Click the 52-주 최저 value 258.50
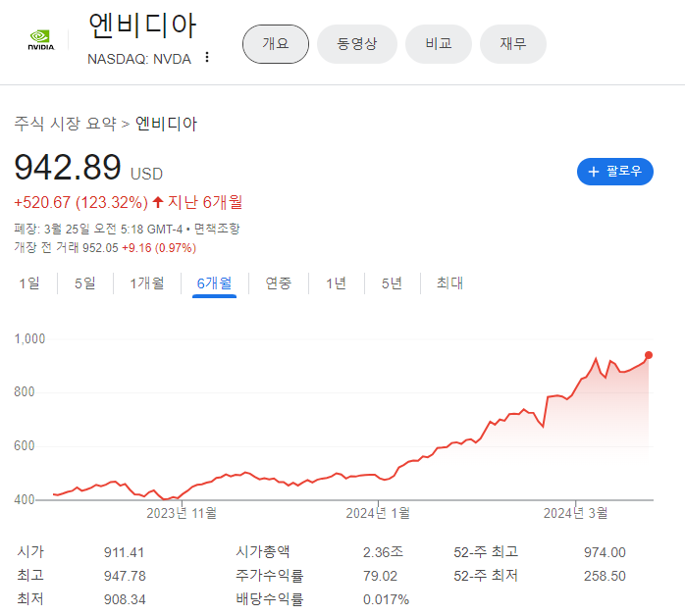Screen dimensions: 685x616 (606, 576)
